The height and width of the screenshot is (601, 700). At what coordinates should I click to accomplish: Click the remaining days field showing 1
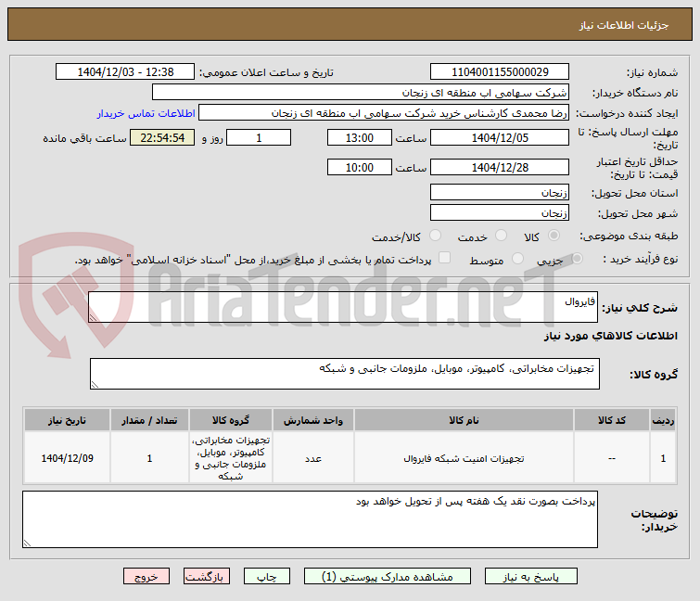(259, 137)
